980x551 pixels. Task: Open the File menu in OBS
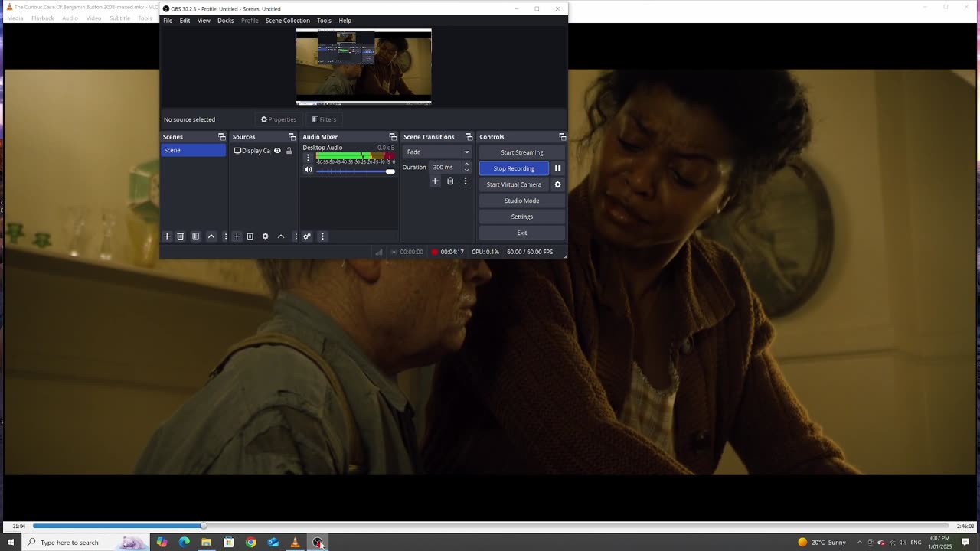pyautogui.click(x=168, y=21)
